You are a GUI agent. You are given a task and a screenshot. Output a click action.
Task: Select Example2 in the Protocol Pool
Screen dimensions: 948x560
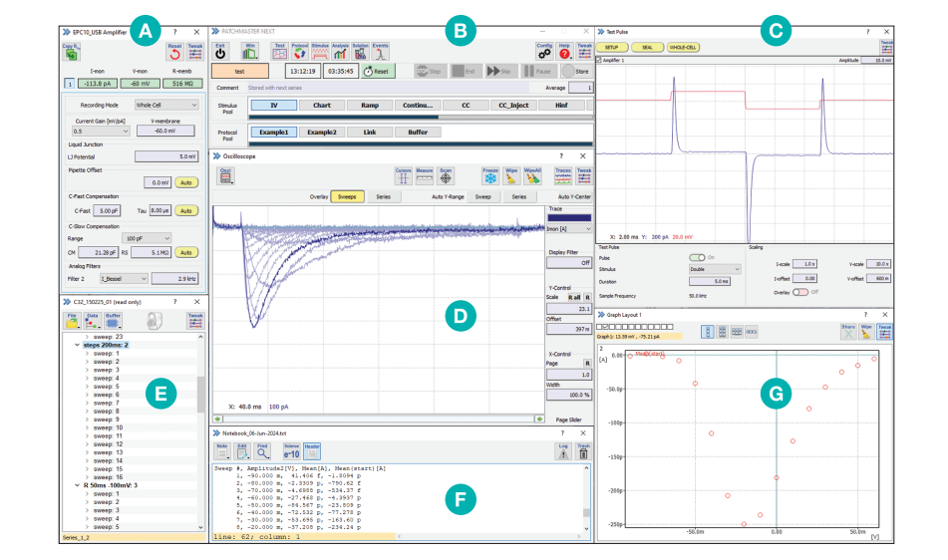[322, 133]
